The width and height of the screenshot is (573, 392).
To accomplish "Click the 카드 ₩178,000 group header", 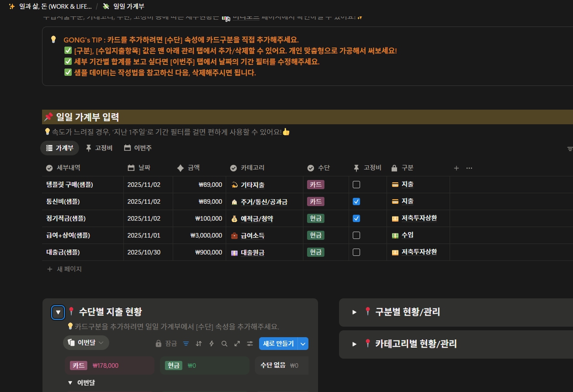I will point(109,366).
